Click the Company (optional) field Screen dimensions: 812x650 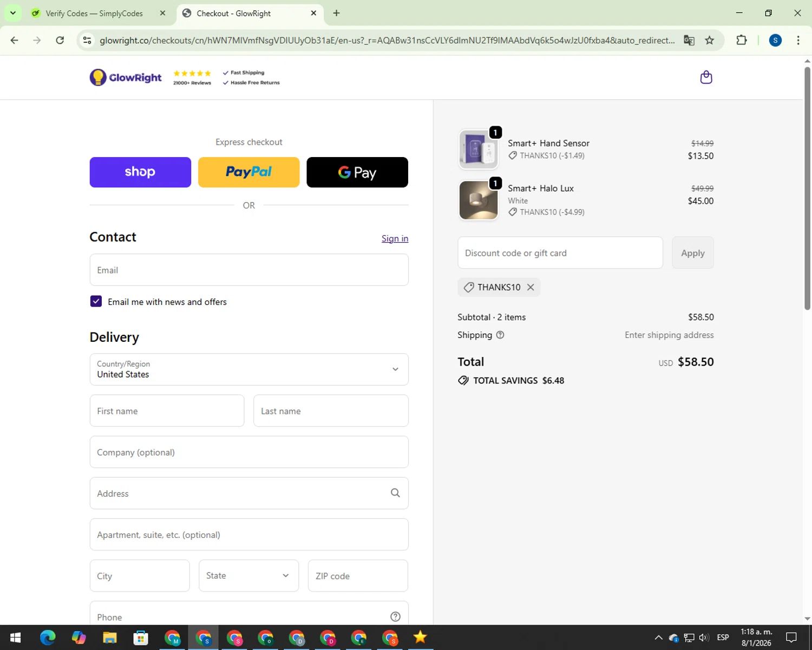tap(249, 452)
